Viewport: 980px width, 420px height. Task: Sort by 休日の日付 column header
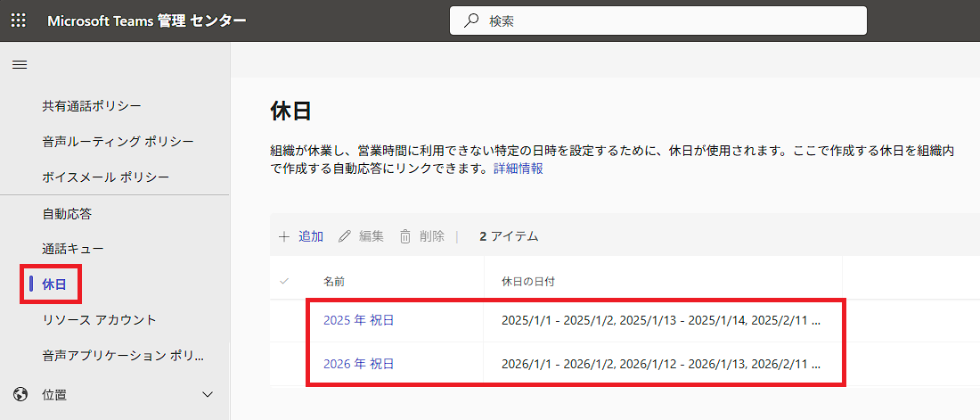coord(528,282)
